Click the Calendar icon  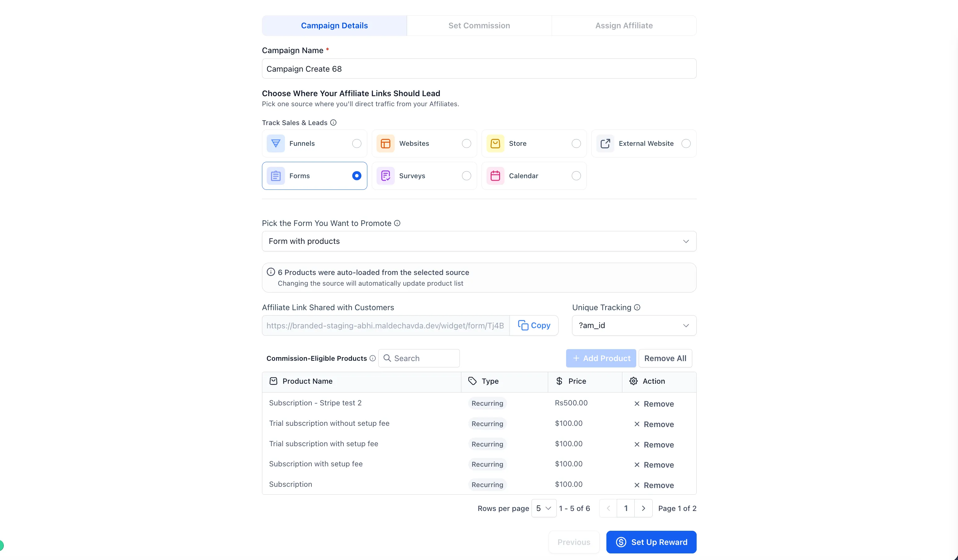(495, 176)
